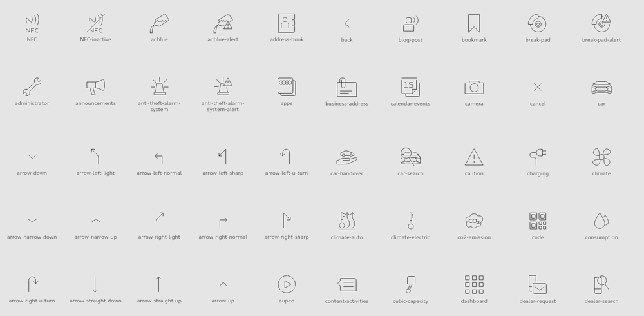Select the code QR icon

click(538, 221)
